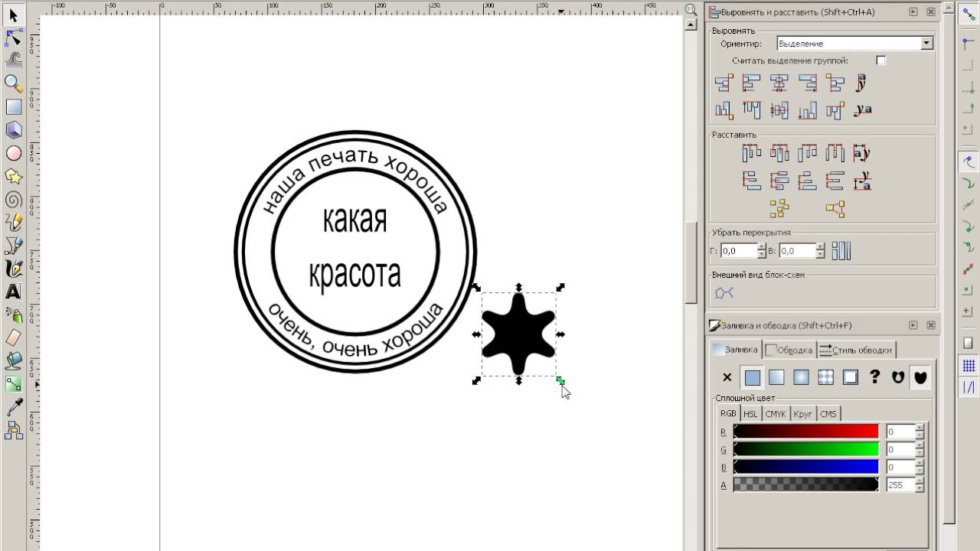Click the remove overlaps button
The image size is (980, 551).
(841, 251)
